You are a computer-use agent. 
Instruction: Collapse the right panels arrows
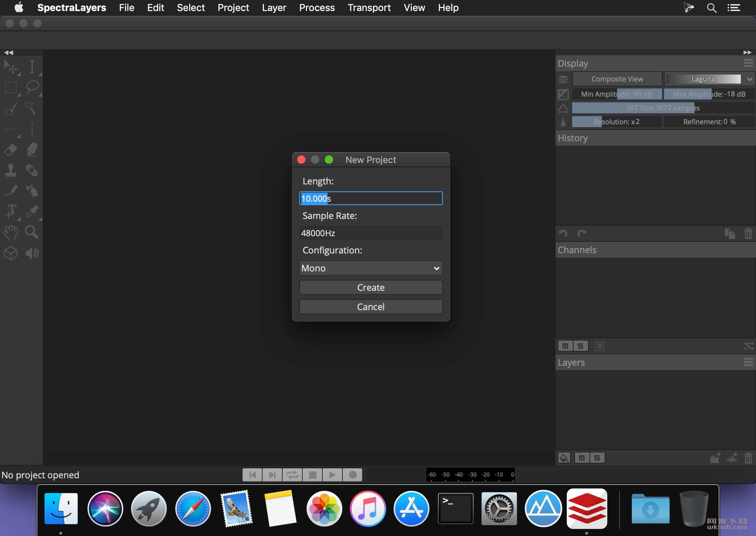[x=747, y=52]
